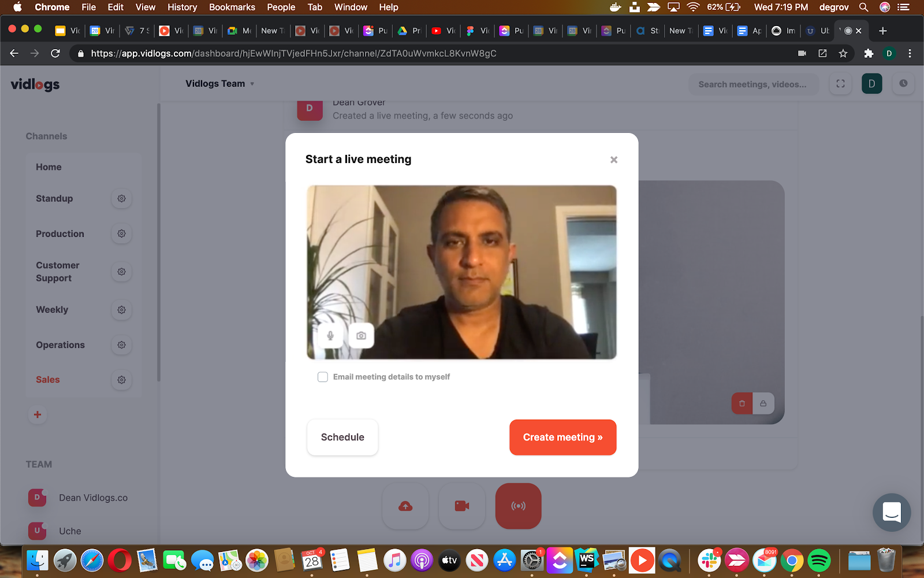The height and width of the screenshot is (578, 924).
Task: Close the Start a live meeting dialog
Action: click(614, 160)
